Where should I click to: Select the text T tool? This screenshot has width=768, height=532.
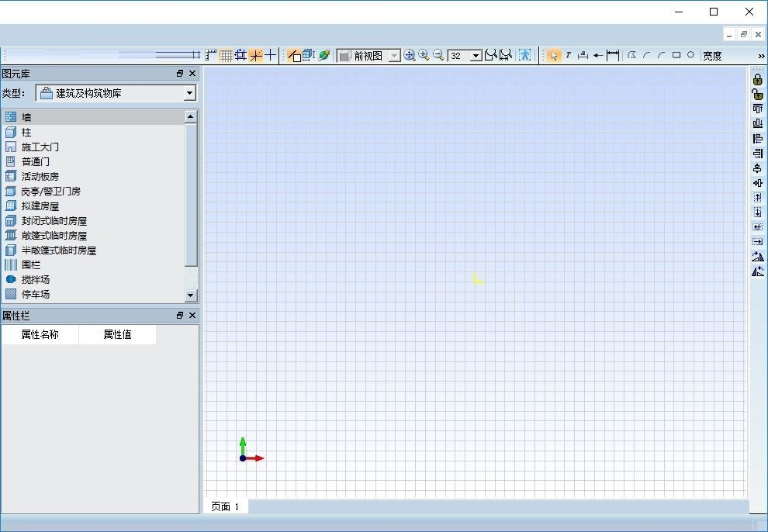(568, 55)
